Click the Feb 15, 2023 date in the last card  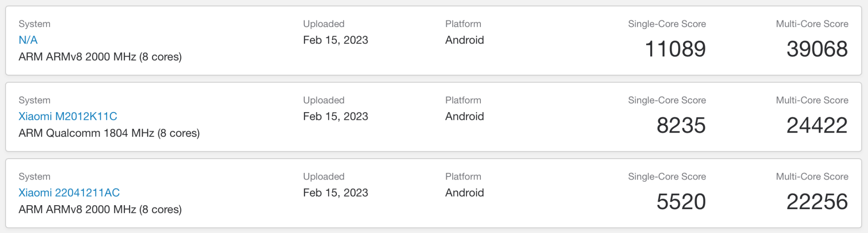[335, 193]
